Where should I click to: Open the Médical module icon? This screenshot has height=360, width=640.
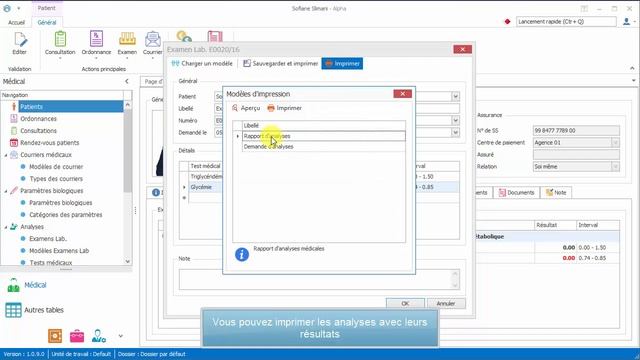point(13,285)
